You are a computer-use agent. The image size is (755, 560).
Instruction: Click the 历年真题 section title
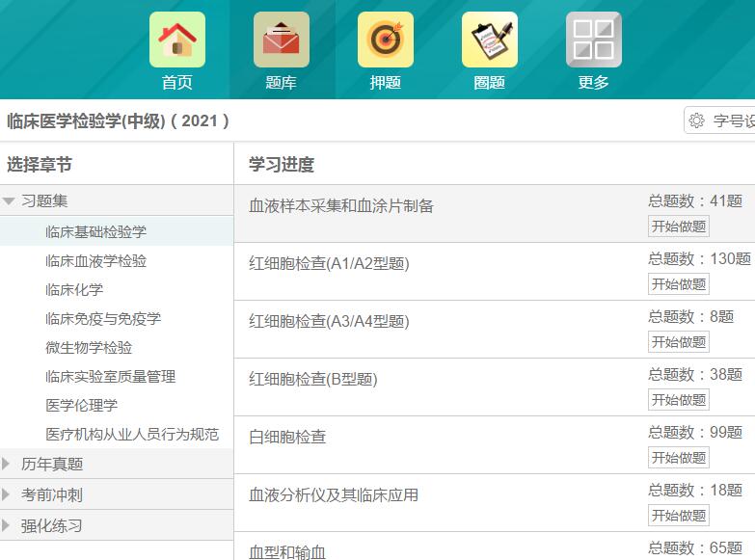(x=52, y=464)
